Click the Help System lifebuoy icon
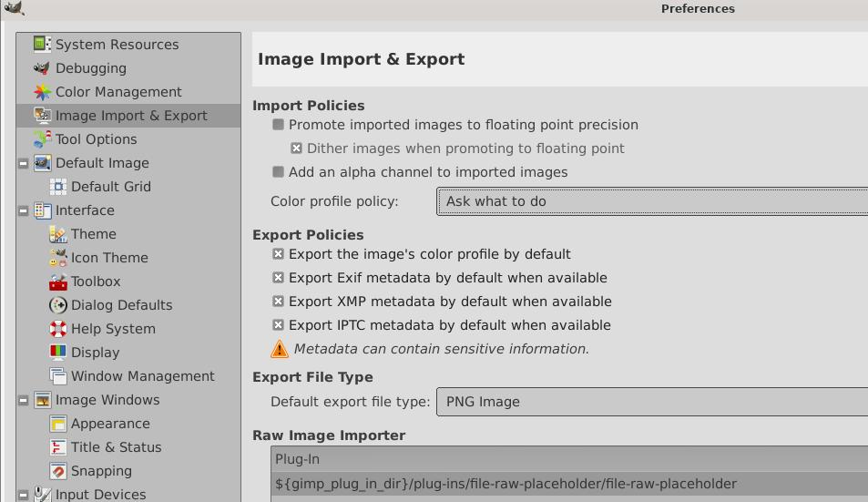 (x=58, y=328)
